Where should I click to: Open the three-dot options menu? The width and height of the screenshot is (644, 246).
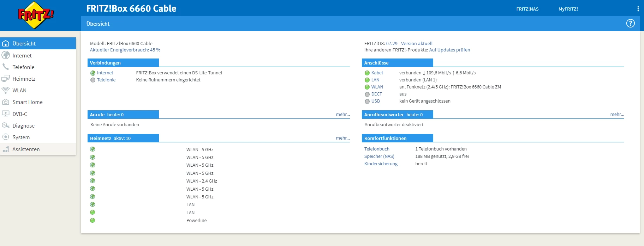[x=638, y=9]
